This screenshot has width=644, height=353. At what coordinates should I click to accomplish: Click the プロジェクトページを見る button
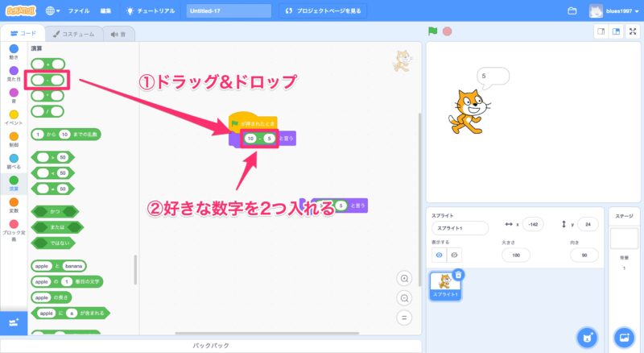(x=324, y=11)
